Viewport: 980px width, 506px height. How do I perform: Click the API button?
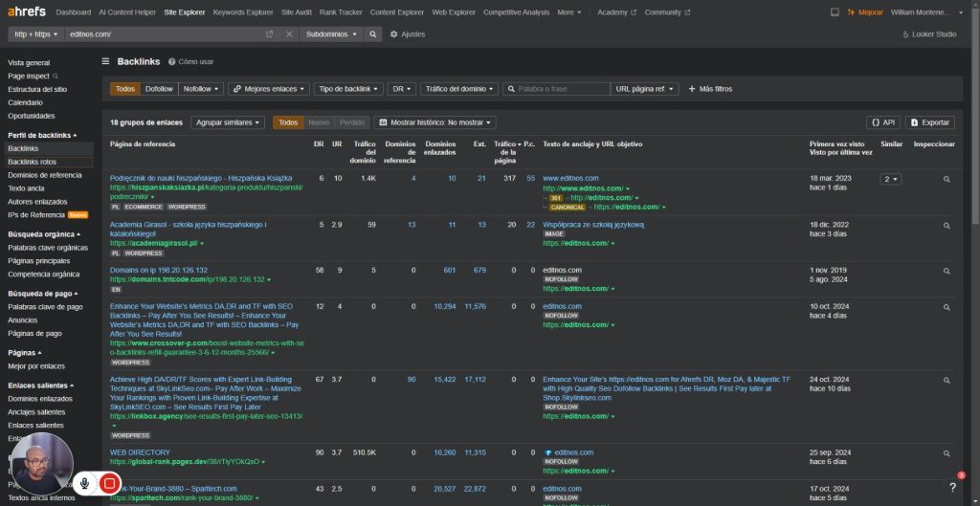tap(883, 122)
